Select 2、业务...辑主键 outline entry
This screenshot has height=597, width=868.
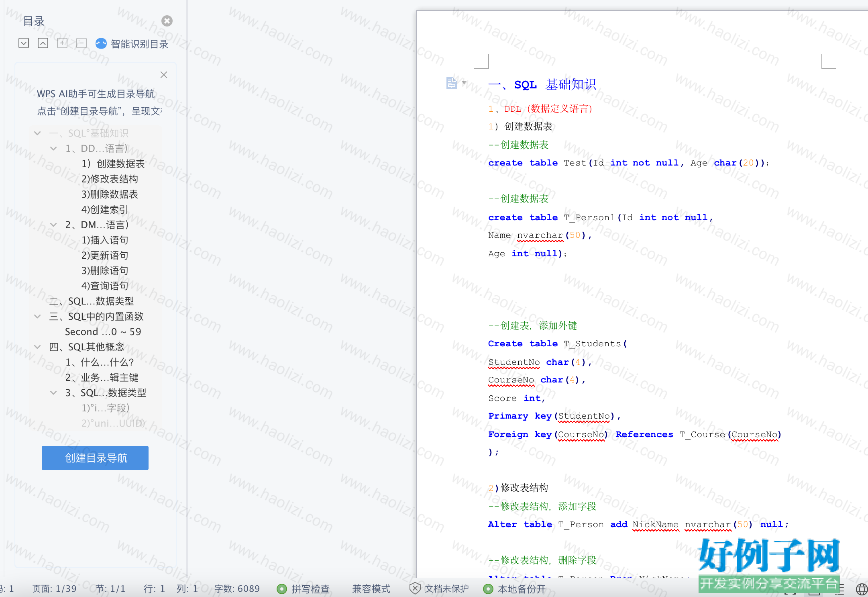pyautogui.click(x=102, y=377)
